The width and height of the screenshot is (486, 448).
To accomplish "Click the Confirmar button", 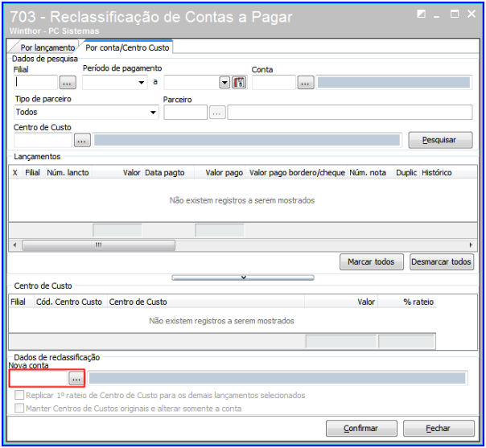I will tap(361, 428).
